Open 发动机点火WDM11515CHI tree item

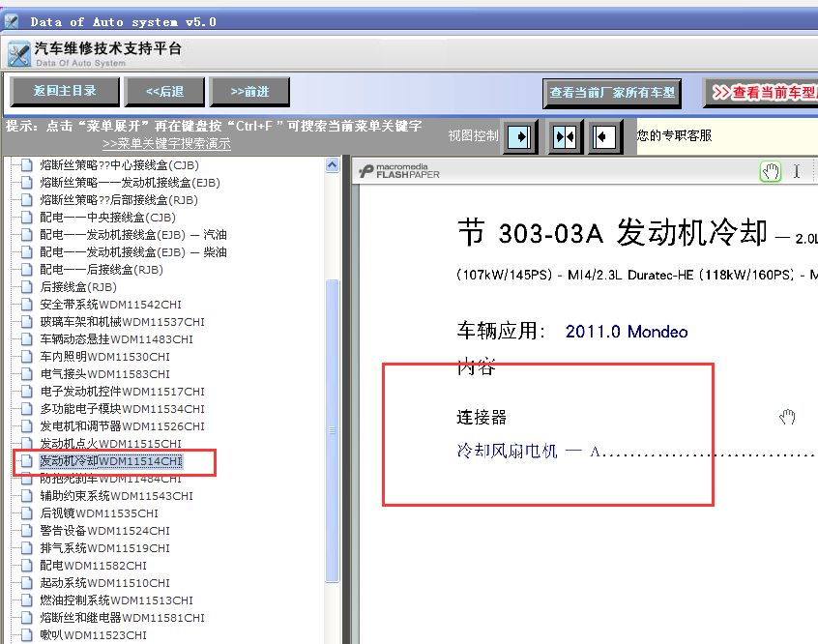click(x=110, y=444)
